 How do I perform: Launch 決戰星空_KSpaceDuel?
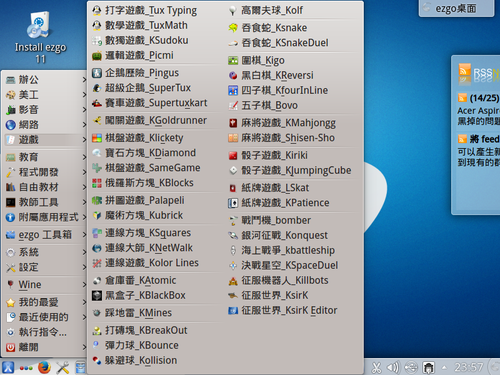coord(284,265)
